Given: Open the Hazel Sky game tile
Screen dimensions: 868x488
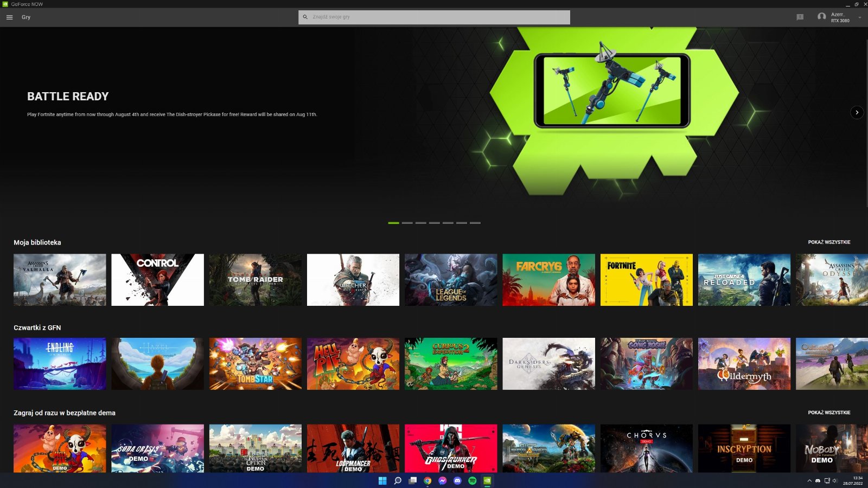Looking at the screenshot, I should 158,364.
